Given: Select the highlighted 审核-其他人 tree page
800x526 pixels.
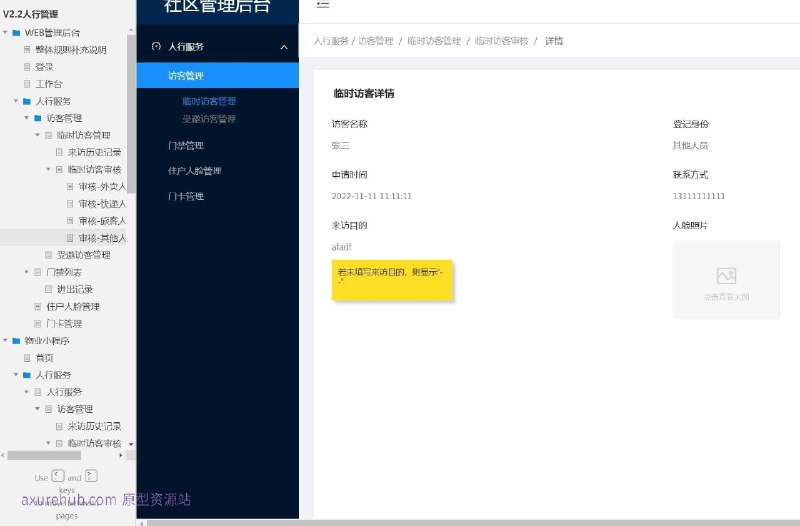Looking at the screenshot, I should (102, 238).
